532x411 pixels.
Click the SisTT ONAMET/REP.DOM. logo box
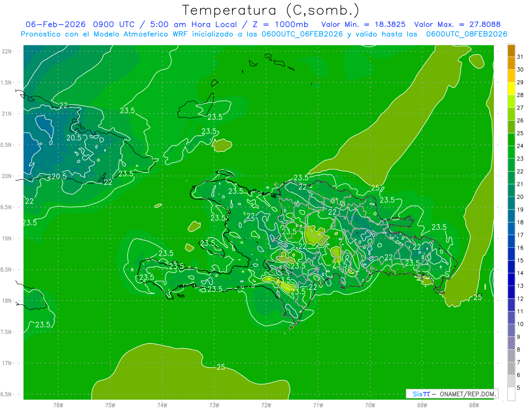[x=452, y=394]
